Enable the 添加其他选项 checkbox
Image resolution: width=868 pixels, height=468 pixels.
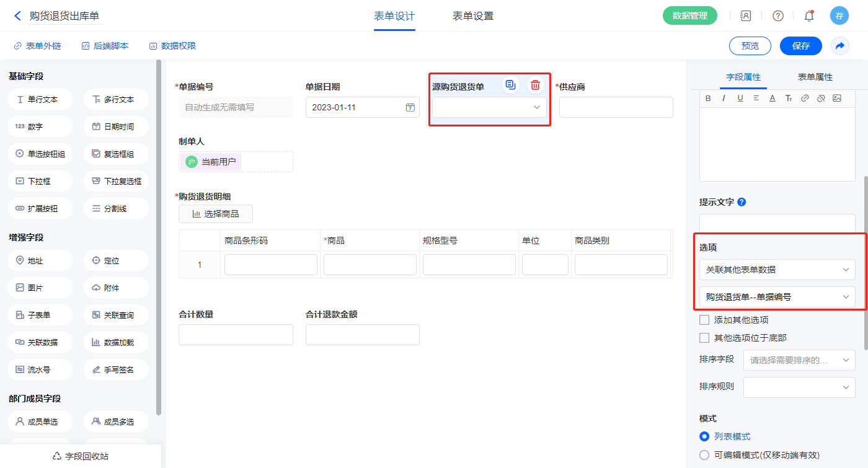click(704, 320)
